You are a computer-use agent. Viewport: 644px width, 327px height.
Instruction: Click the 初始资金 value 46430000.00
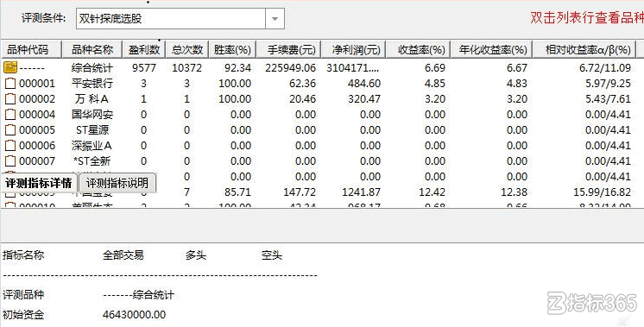(135, 315)
